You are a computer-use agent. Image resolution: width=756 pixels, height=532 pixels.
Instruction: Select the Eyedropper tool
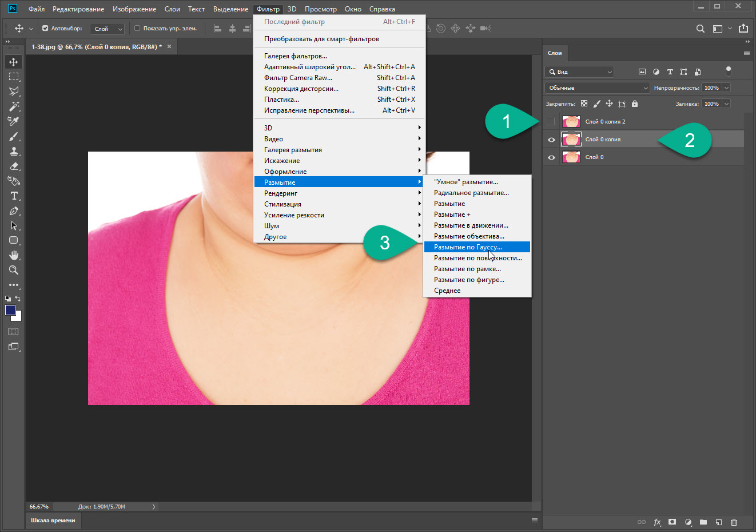click(x=14, y=121)
